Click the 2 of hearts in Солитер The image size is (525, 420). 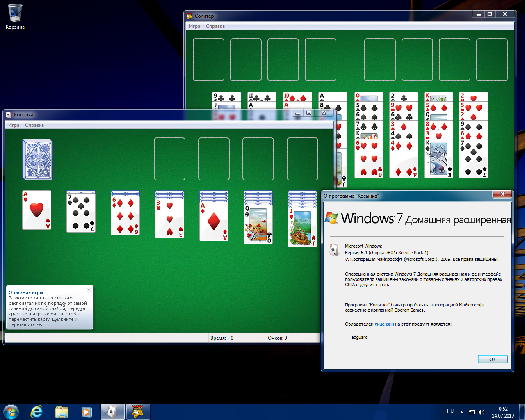pos(474,97)
